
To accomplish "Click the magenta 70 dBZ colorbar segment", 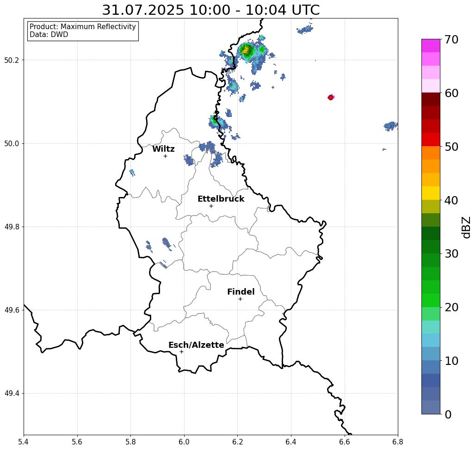I will (x=431, y=46).
